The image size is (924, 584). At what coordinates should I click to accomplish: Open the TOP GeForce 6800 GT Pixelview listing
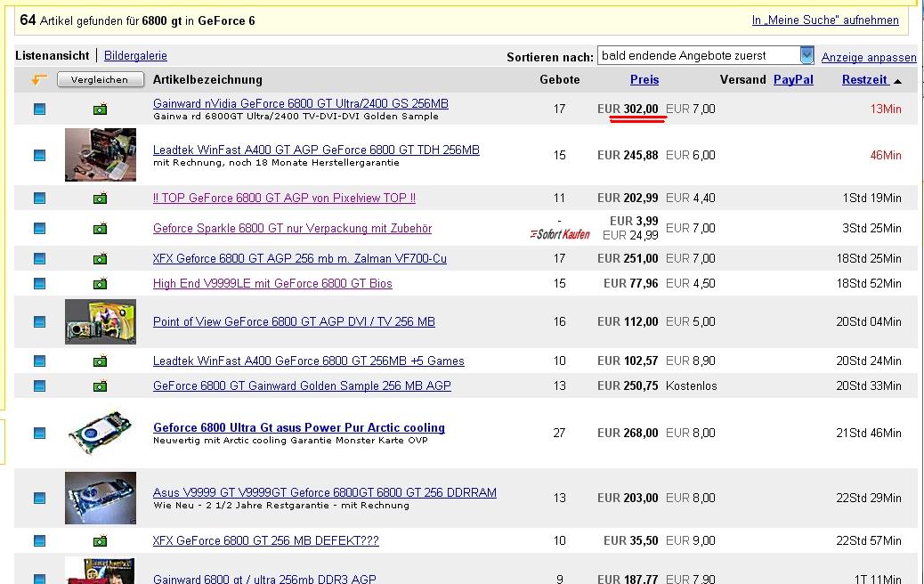284,198
